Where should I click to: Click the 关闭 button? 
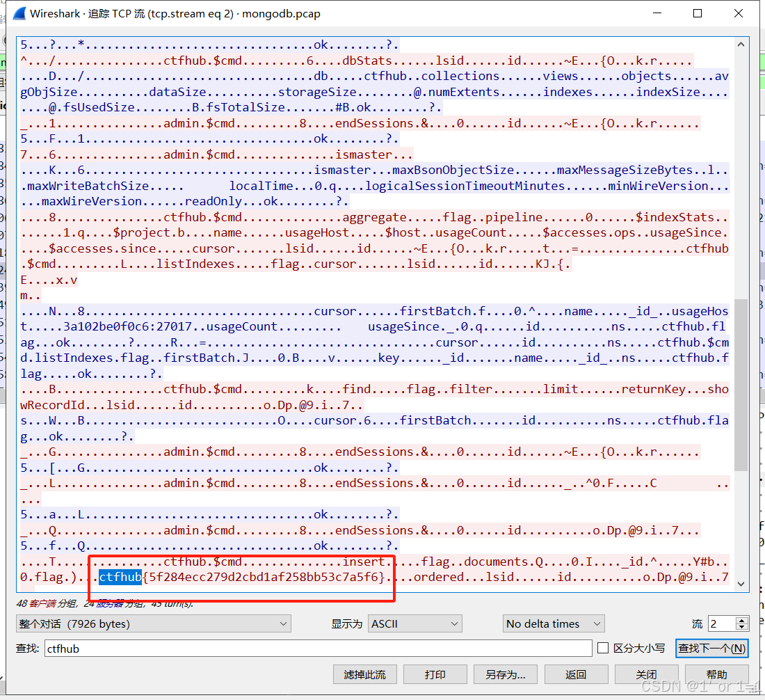tap(647, 674)
